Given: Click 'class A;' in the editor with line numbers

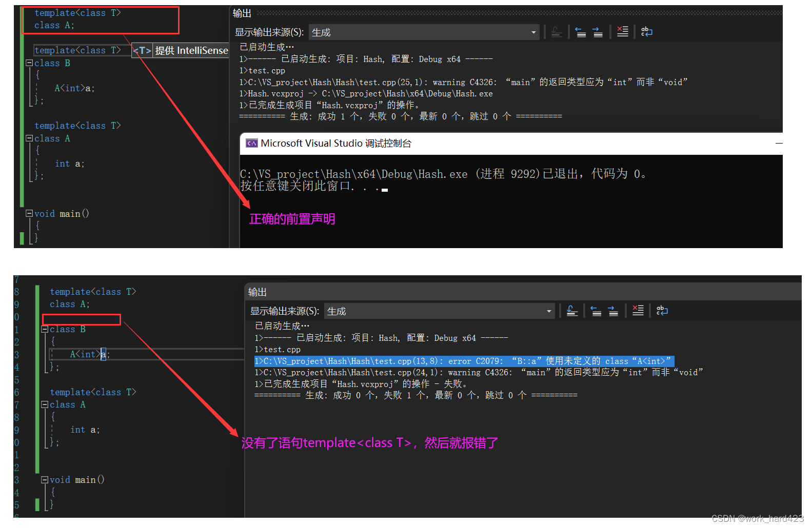Looking at the screenshot, I should 70,304.
